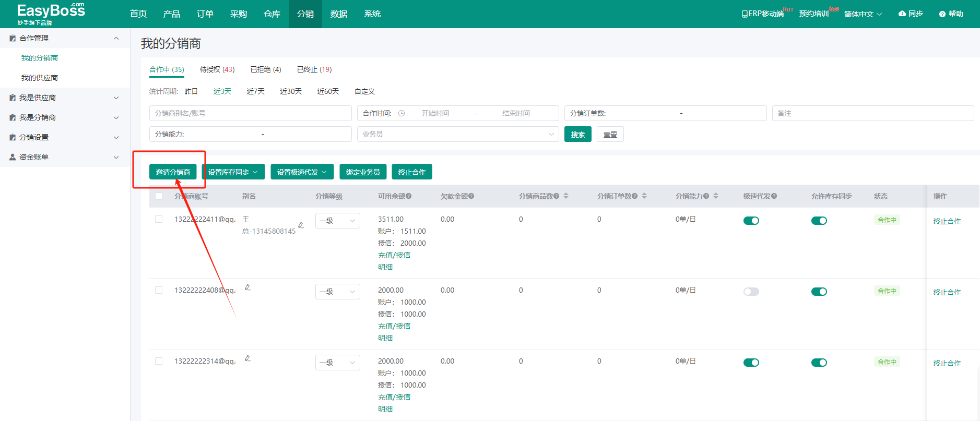The width and height of the screenshot is (980, 421).
Task: Sort by 分销订单数 using the sort arrows
Action: click(644, 196)
